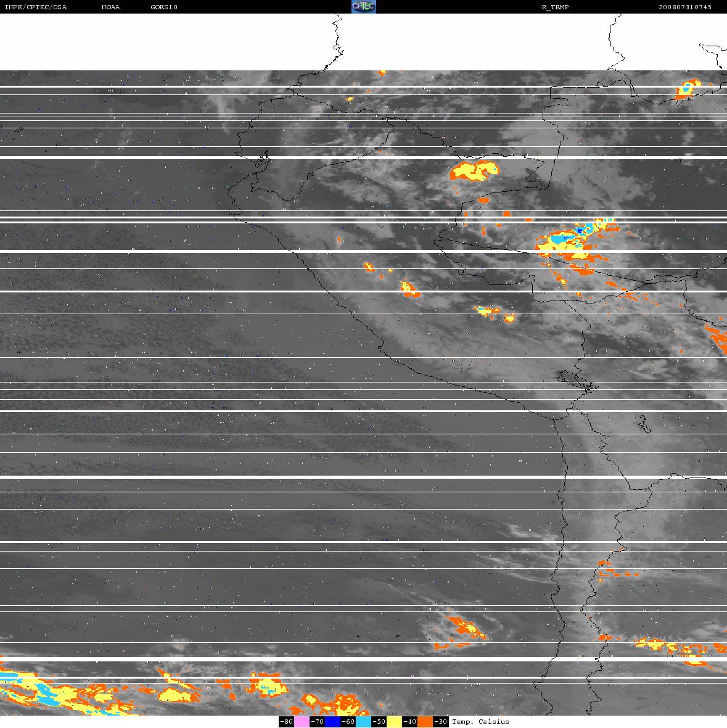Click the -60 legend value
The width and height of the screenshot is (727, 728).
tap(348, 721)
